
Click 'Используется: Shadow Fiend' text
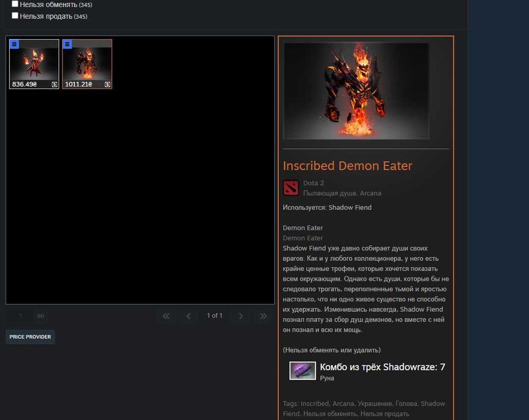pos(327,207)
